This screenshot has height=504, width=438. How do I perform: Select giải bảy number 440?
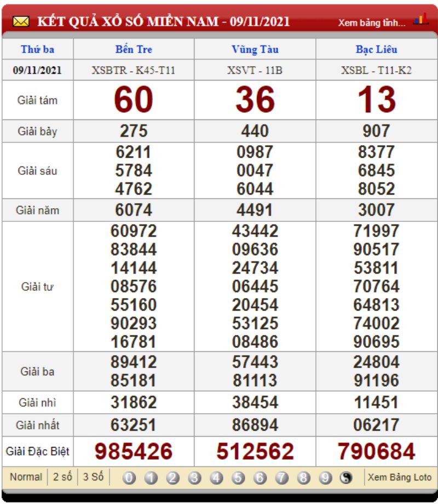click(x=255, y=131)
